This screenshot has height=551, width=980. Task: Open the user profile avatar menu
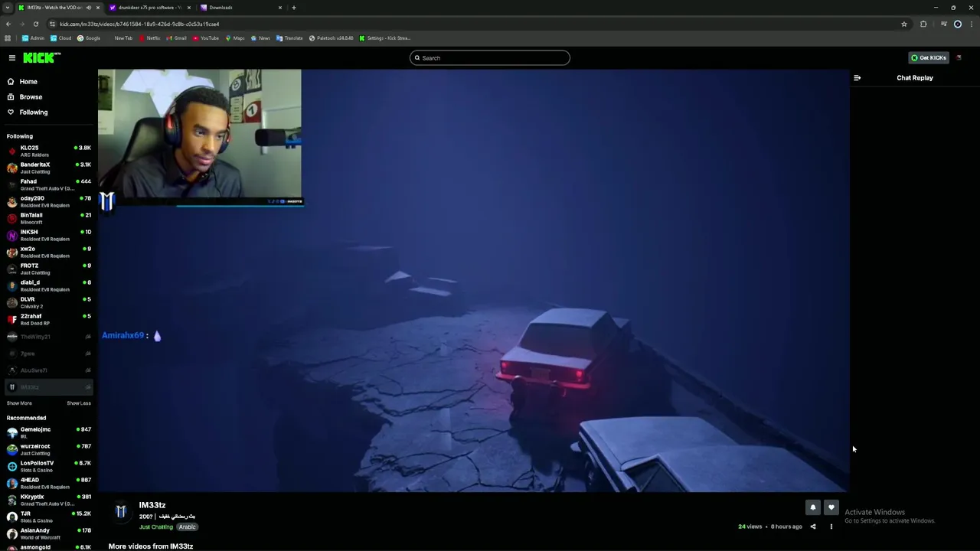(x=959, y=57)
